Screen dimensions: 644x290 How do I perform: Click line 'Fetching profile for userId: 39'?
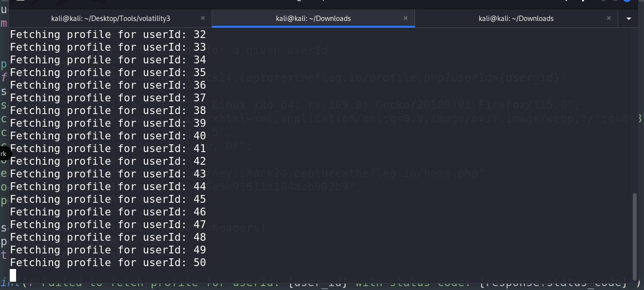coord(108,123)
